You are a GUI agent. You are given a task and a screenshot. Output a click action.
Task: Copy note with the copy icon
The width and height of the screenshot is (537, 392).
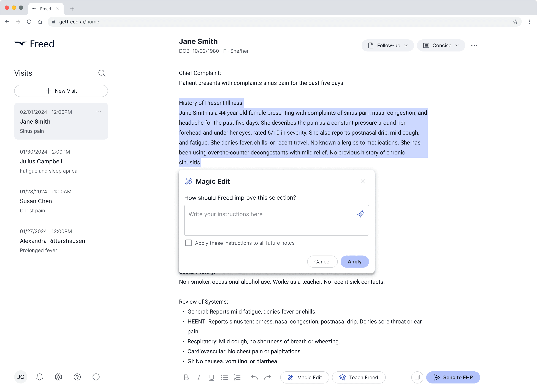417,377
